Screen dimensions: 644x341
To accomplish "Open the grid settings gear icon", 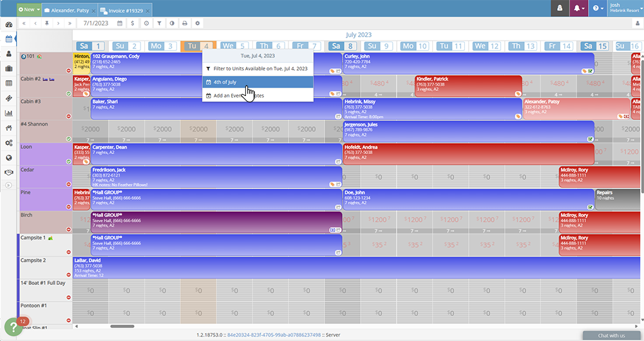I will click(198, 23).
